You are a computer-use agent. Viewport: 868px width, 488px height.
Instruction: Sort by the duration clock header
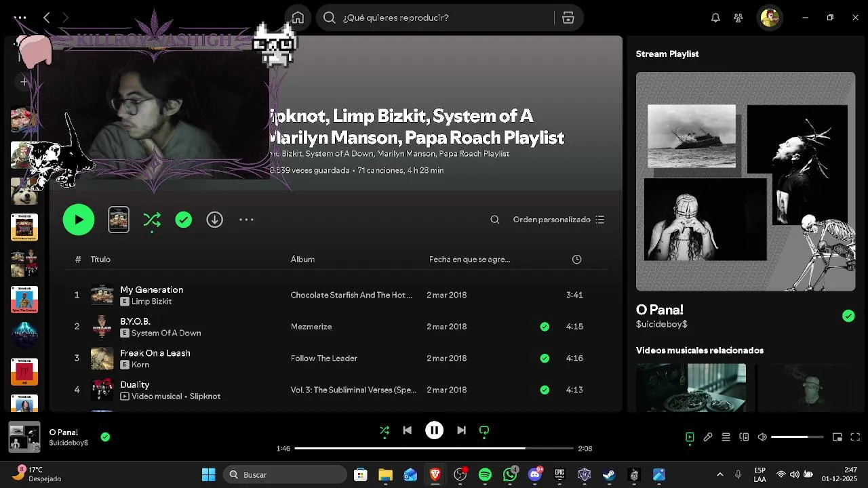(576, 260)
